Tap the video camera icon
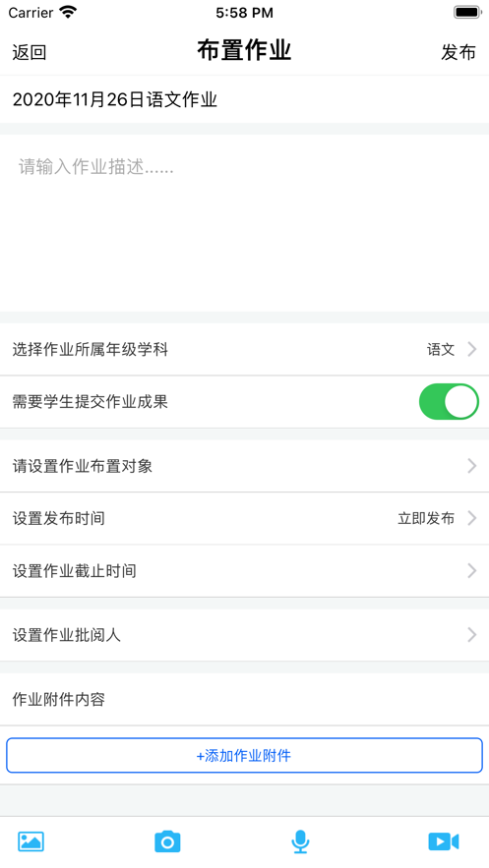 (x=444, y=841)
